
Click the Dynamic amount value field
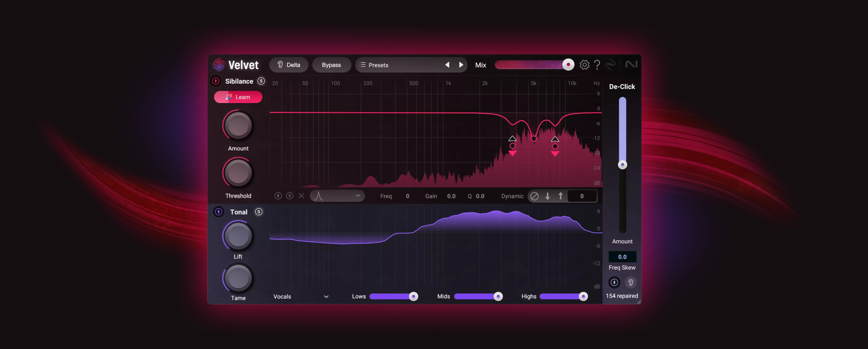coord(582,196)
